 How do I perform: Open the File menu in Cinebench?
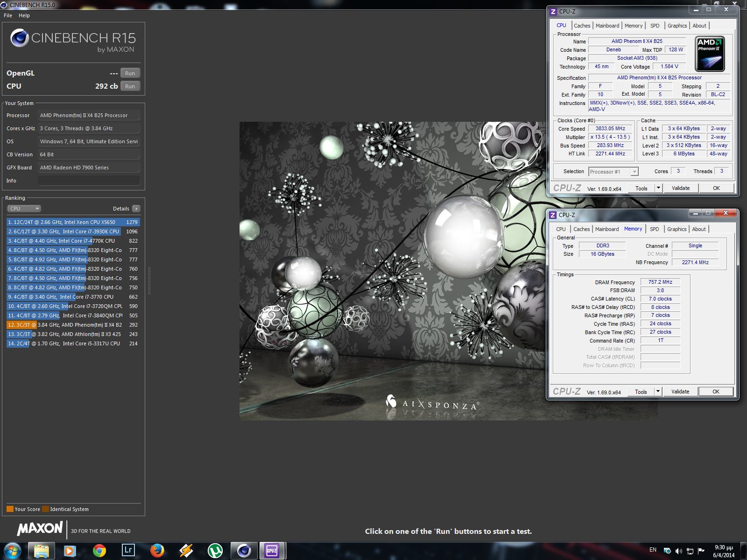8,15
